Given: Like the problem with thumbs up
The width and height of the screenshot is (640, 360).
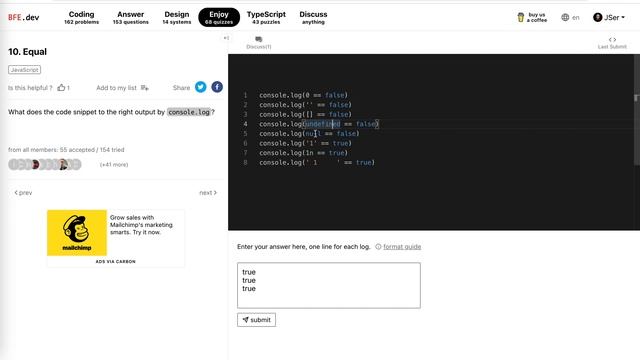Looking at the screenshot, I should click(x=61, y=87).
